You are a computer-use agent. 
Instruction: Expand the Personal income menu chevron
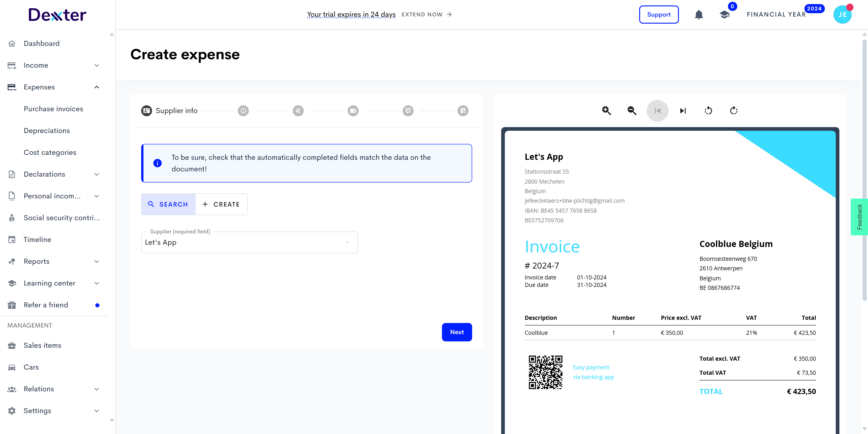point(97,196)
